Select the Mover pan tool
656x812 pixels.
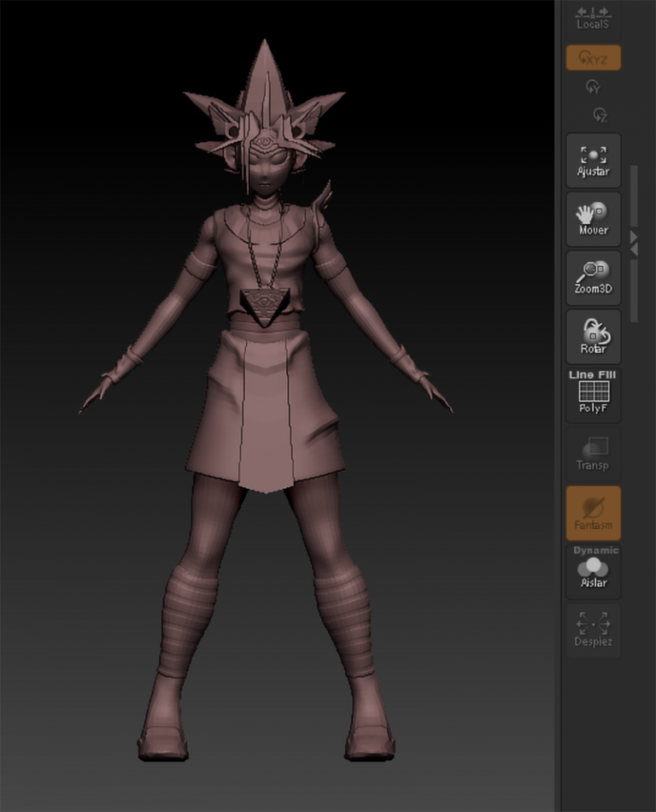click(594, 219)
